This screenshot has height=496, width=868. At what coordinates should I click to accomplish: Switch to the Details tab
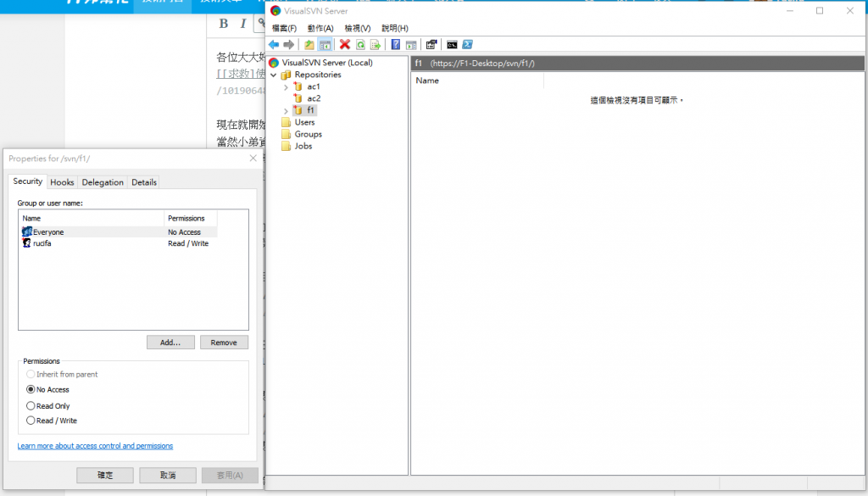click(144, 182)
